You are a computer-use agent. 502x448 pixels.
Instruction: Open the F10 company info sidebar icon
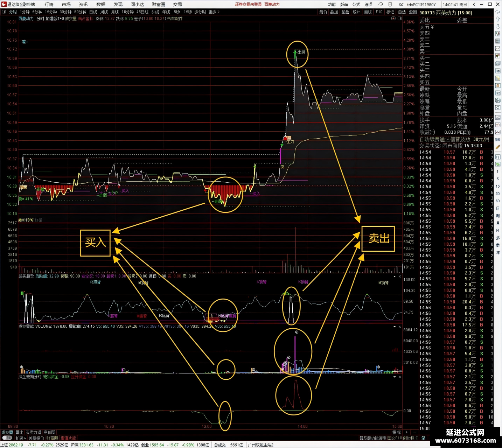[498, 71]
